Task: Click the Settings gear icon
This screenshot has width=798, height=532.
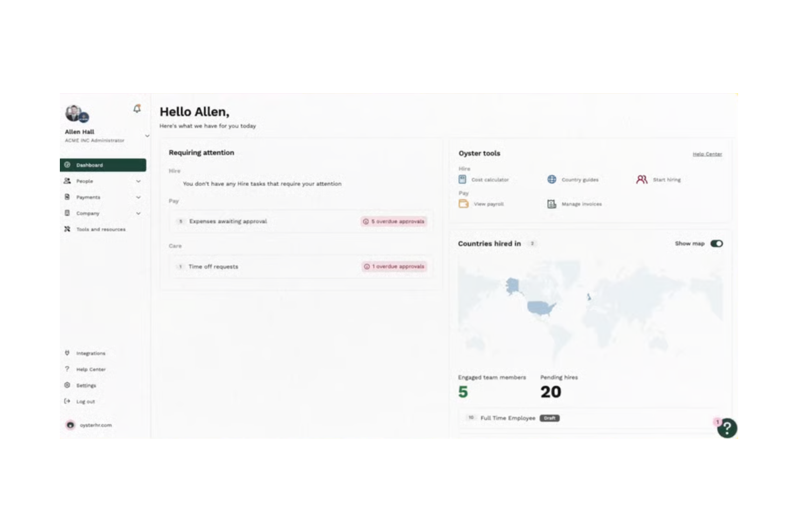Action: coord(67,385)
